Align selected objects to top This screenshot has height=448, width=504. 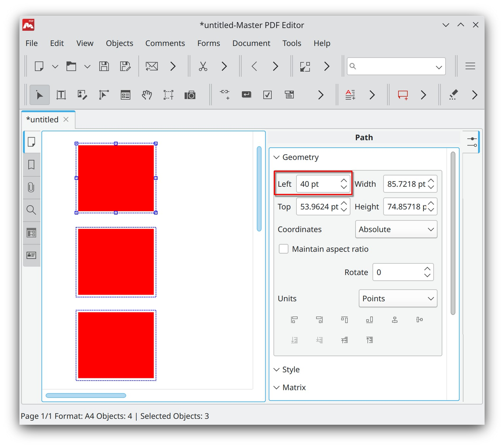tap(345, 320)
